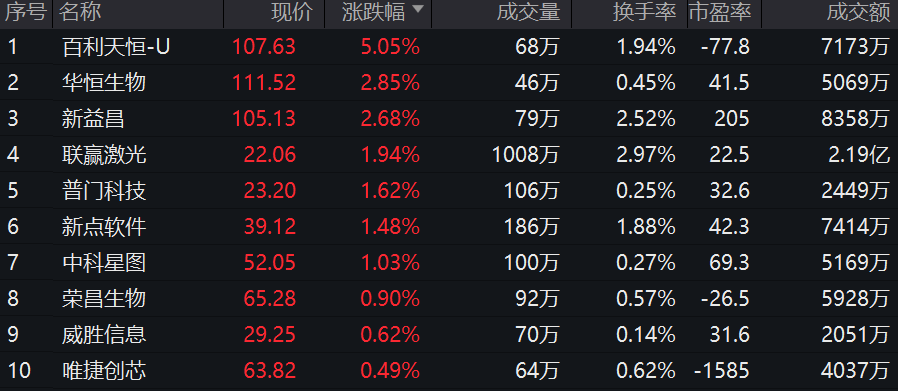Open stock 华恒生物
The width and height of the screenshot is (898, 391).
[104, 82]
